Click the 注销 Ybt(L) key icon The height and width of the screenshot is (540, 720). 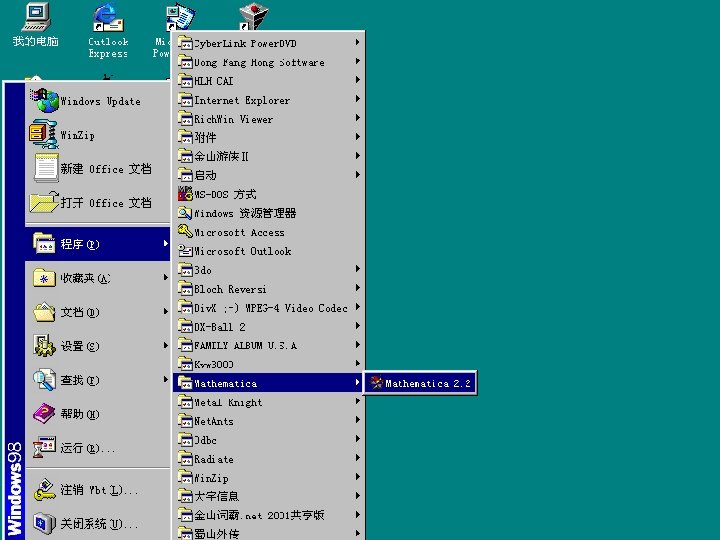(45, 490)
